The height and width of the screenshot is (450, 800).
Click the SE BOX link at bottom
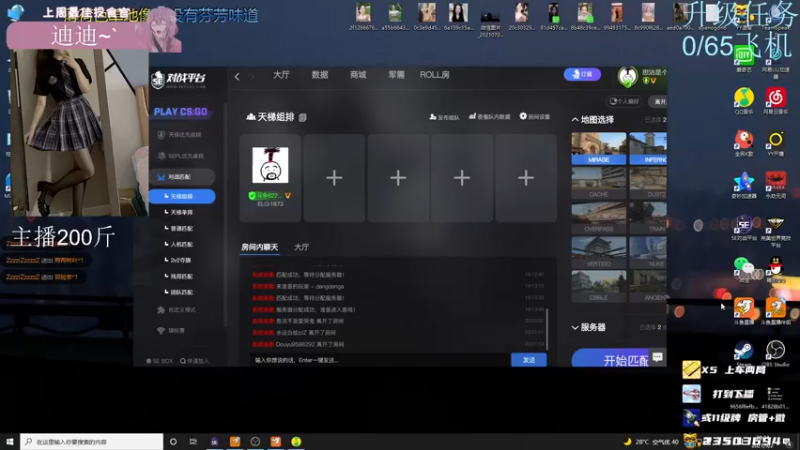160,361
